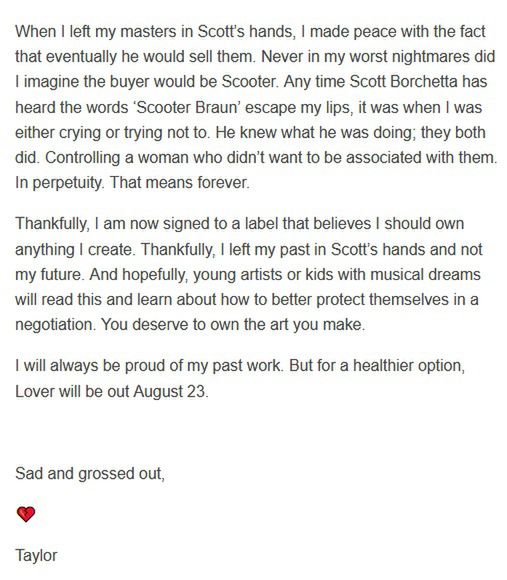
Task: Click the phrase 'healthier option,'
Action: tap(409, 365)
